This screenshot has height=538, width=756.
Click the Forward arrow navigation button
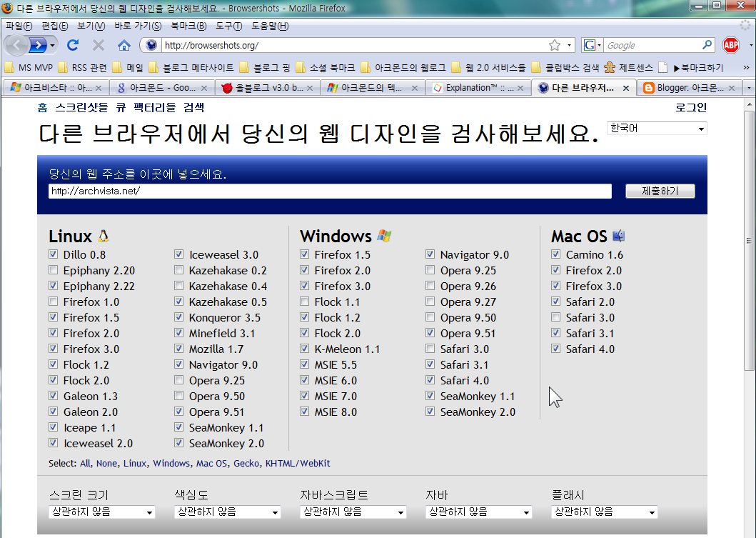pyautogui.click(x=38, y=45)
